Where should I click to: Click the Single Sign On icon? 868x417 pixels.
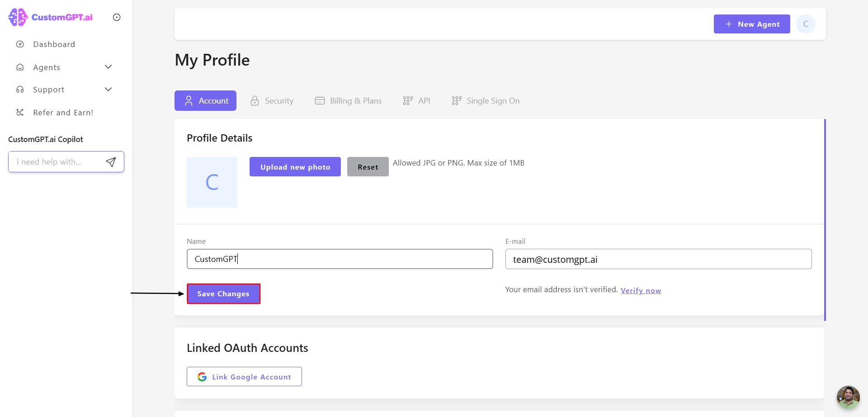click(x=457, y=101)
